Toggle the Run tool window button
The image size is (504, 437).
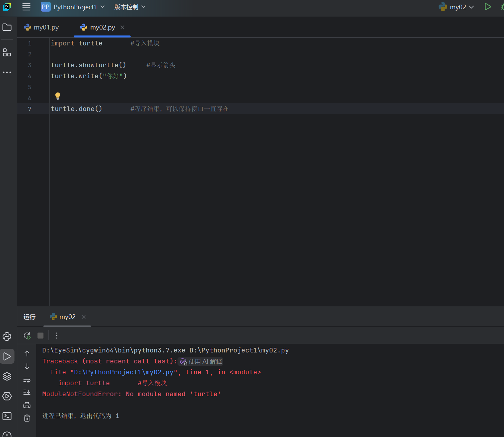coord(7,356)
